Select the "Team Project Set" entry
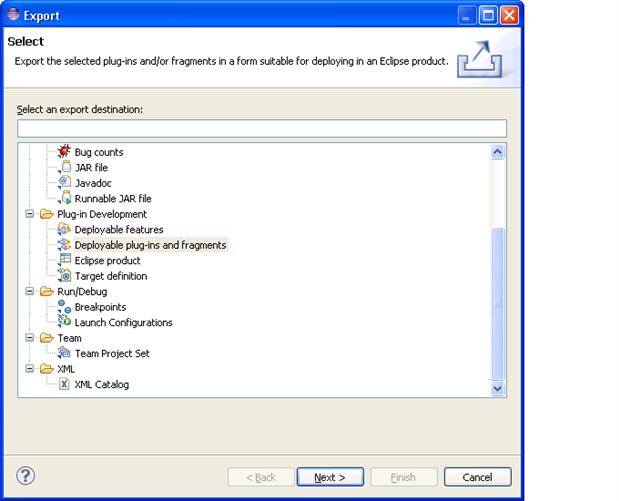Image resolution: width=619 pixels, height=501 pixels. 112,353
